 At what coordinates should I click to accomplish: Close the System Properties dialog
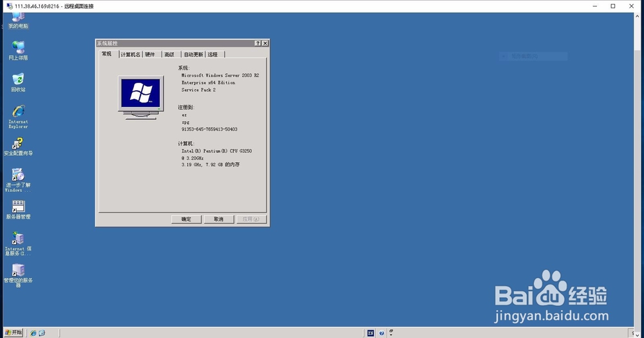point(265,43)
